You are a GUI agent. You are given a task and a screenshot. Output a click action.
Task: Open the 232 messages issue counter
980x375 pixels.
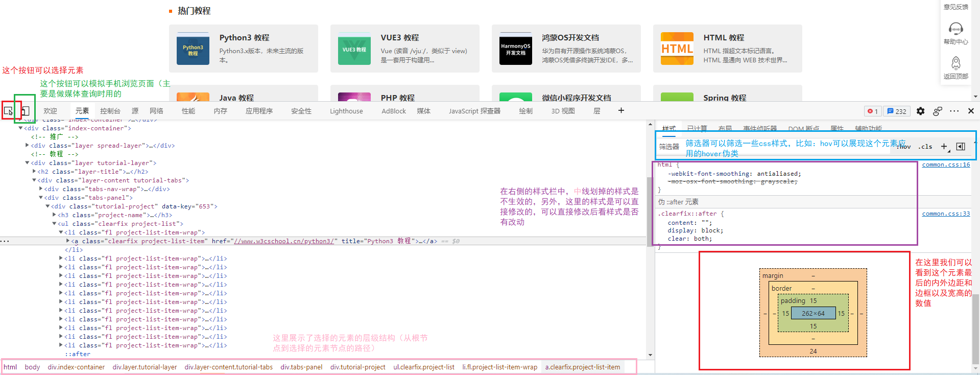[897, 111]
